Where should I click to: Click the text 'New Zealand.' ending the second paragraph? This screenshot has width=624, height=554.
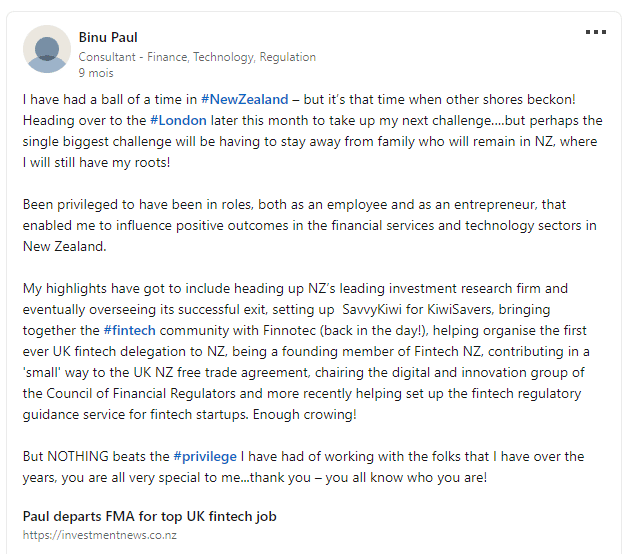pos(64,246)
